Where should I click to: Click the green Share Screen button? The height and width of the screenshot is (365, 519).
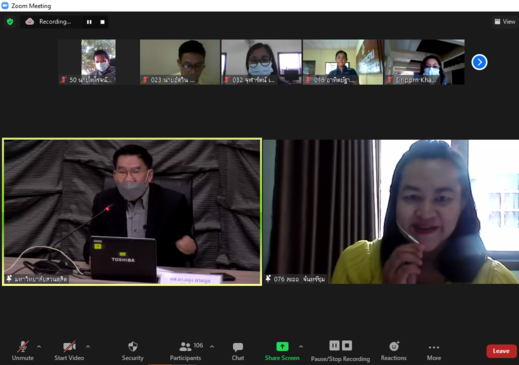282,351
